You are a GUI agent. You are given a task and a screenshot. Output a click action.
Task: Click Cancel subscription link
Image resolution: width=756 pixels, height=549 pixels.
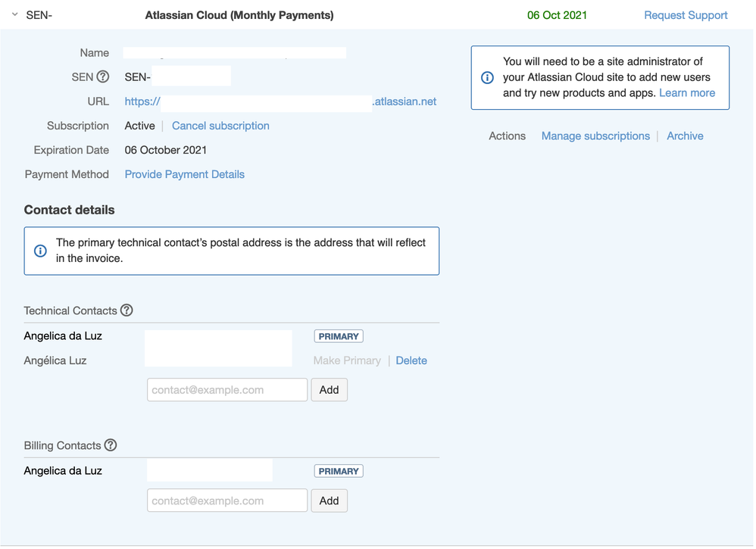click(x=220, y=126)
